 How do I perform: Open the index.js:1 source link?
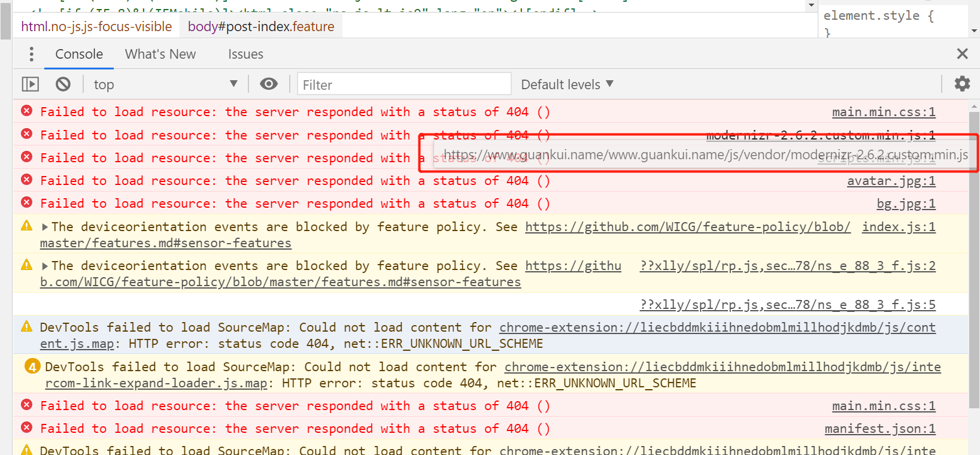(899, 227)
